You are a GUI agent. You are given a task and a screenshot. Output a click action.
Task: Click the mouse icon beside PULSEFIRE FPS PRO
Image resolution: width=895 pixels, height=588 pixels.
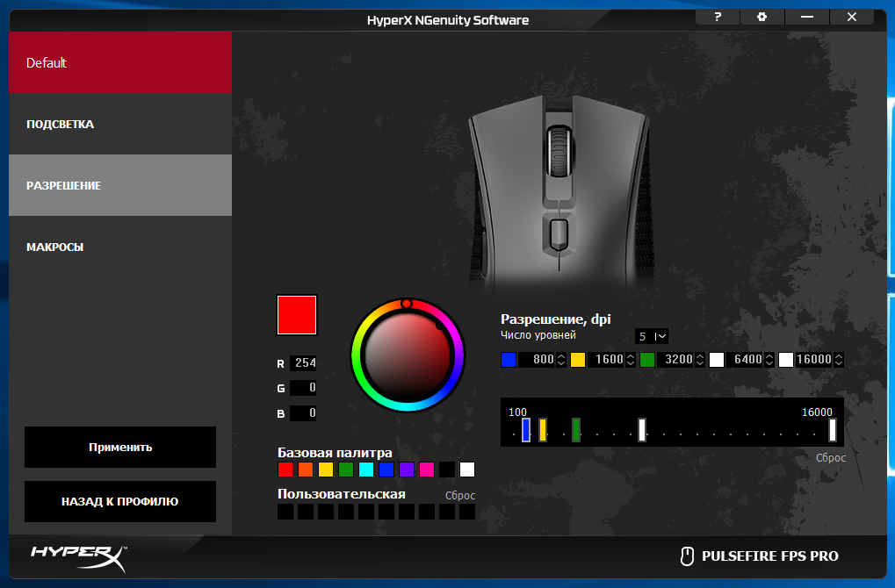click(x=686, y=556)
